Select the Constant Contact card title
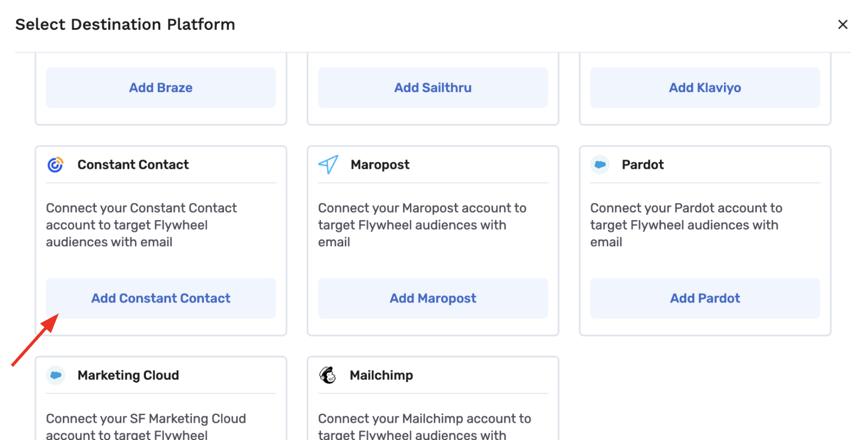Image resolution: width=868 pixels, height=440 pixels. tap(133, 165)
